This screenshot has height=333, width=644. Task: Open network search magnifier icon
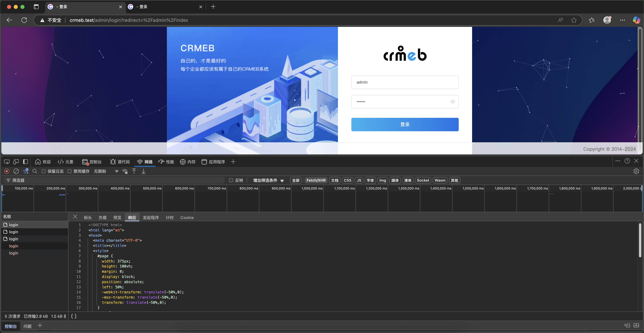[x=35, y=171]
